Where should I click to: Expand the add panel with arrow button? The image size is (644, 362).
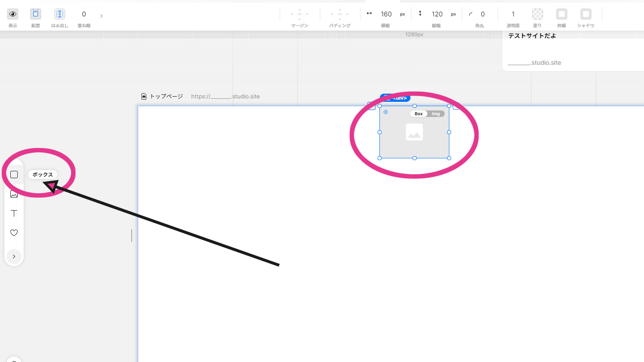[14, 256]
